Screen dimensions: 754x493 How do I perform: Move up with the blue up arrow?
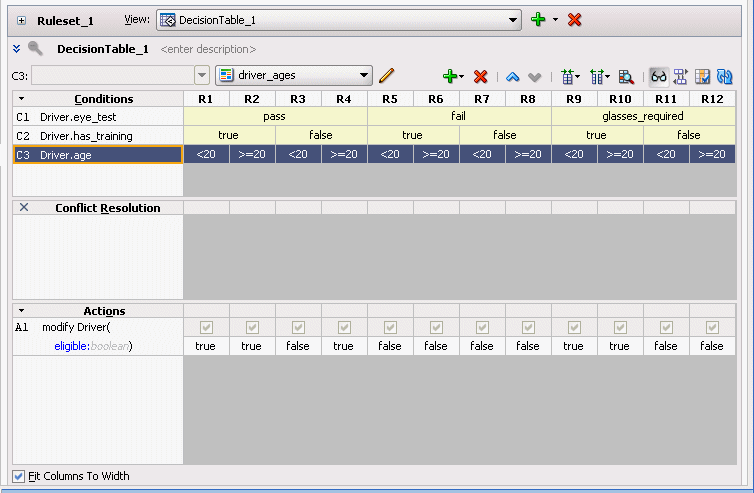[513, 76]
